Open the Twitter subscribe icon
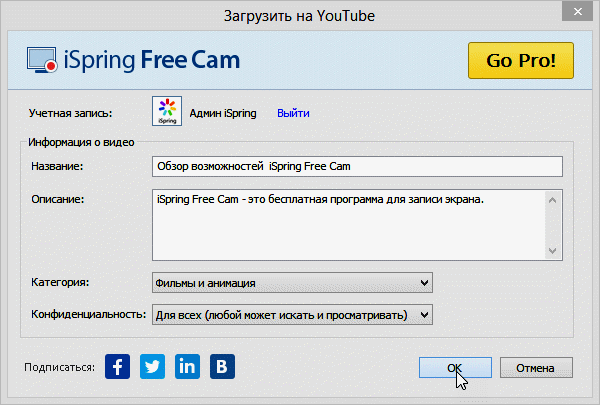This screenshot has height=405, width=600. (152, 367)
